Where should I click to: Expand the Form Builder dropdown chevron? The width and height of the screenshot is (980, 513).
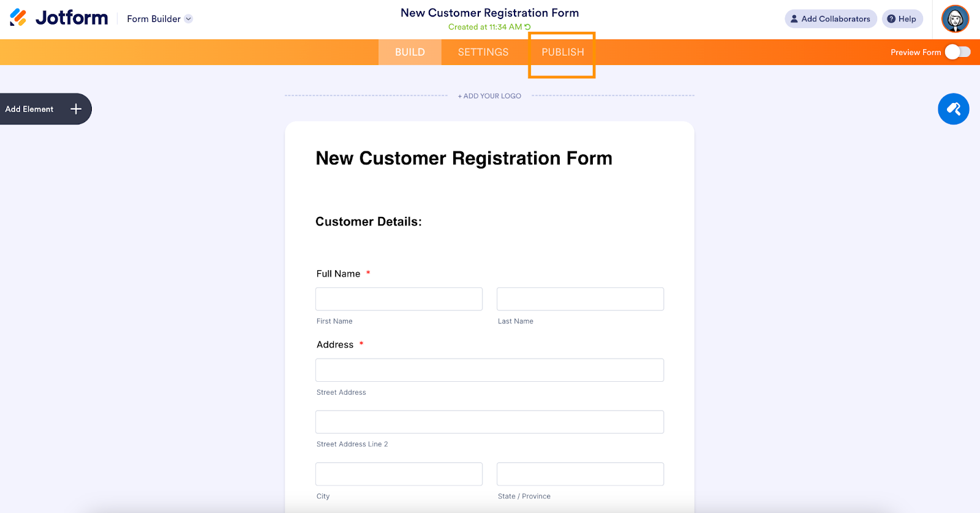click(189, 19)
